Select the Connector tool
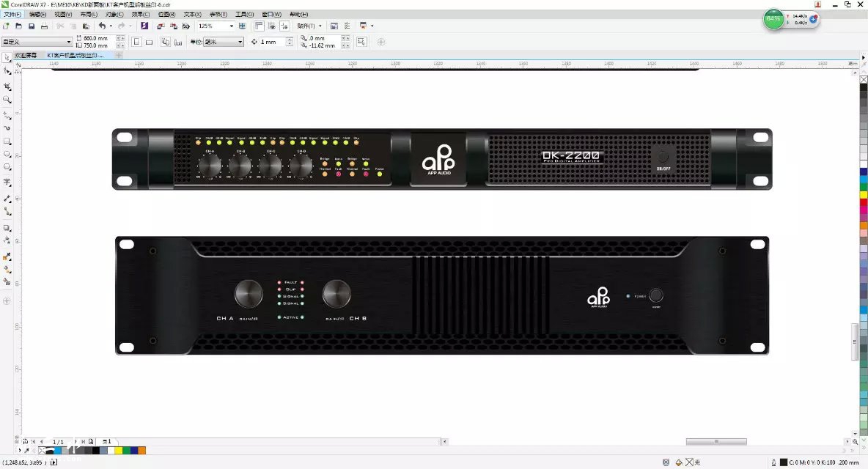Image resolution: width=868 pixels, height=469 pixels. point(7,212)
